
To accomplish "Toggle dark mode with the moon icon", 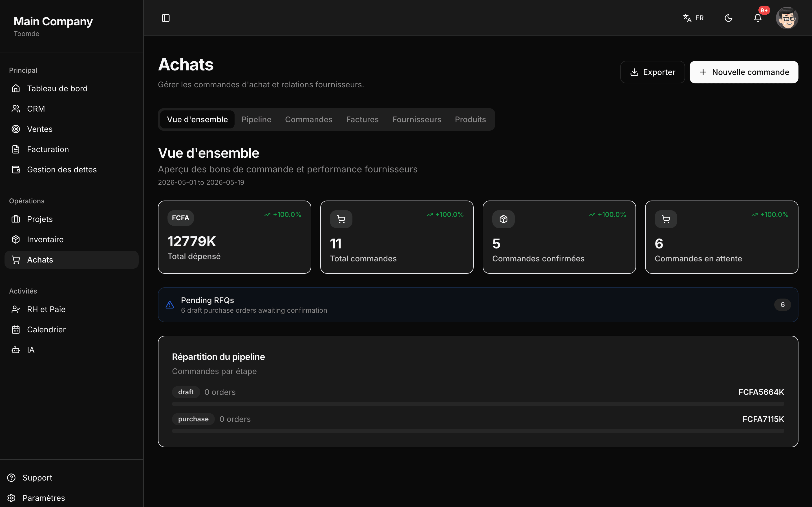I will coord(729,18).
